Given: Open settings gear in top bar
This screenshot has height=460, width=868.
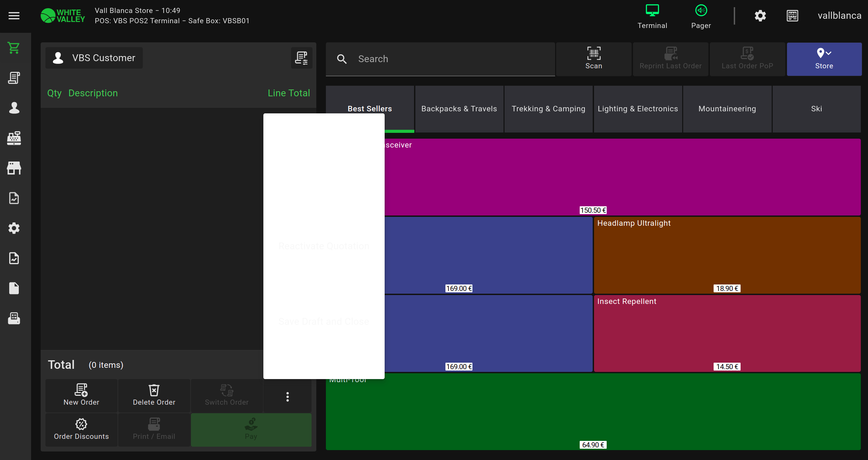Looking at the screenshot, I should tap(760, 16).
